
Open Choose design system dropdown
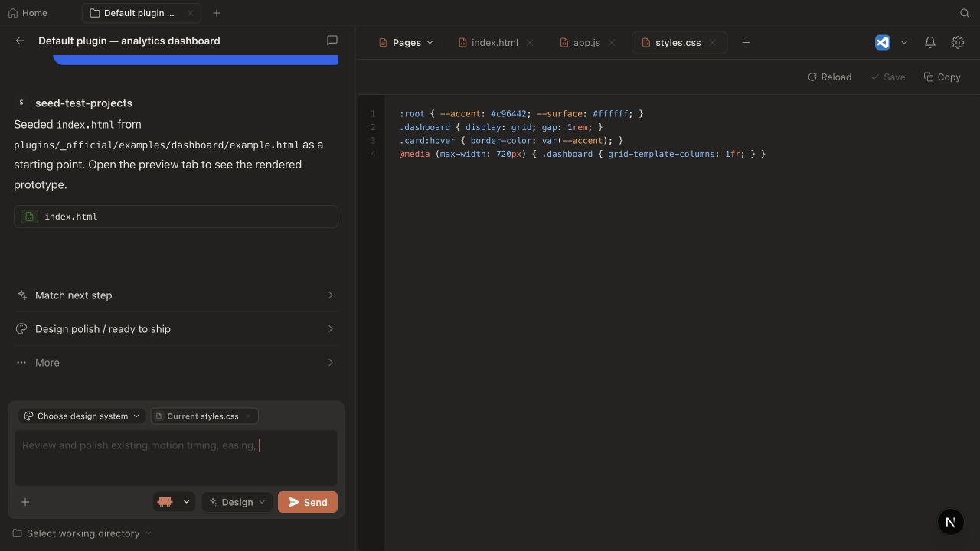(82, 416)
